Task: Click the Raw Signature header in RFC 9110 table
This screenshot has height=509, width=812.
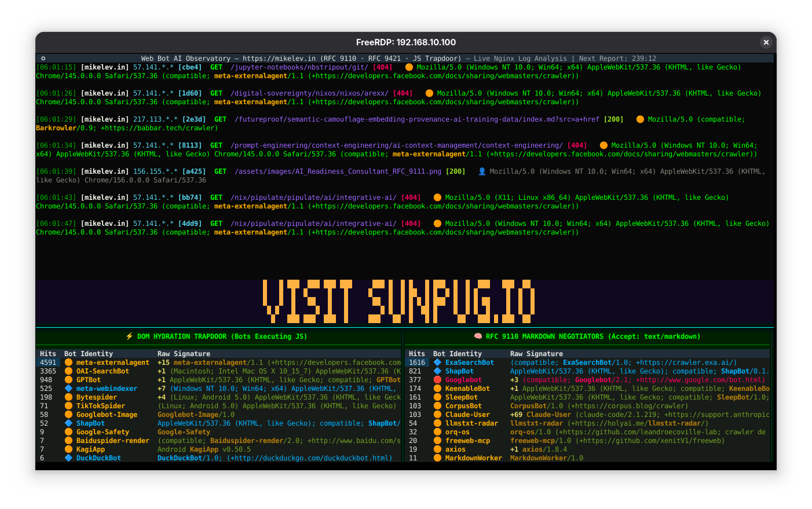Action: 536,354
